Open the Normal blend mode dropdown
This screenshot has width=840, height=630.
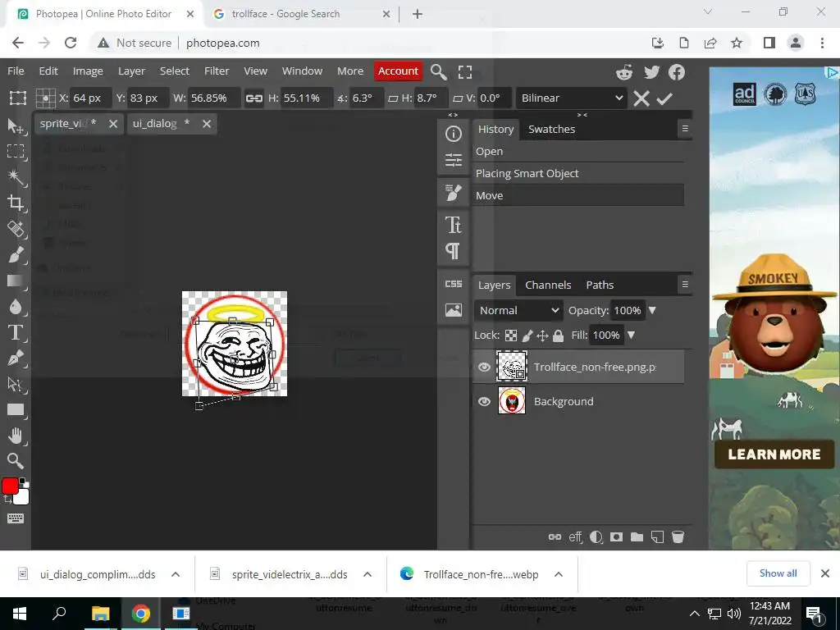click(518, 310)
